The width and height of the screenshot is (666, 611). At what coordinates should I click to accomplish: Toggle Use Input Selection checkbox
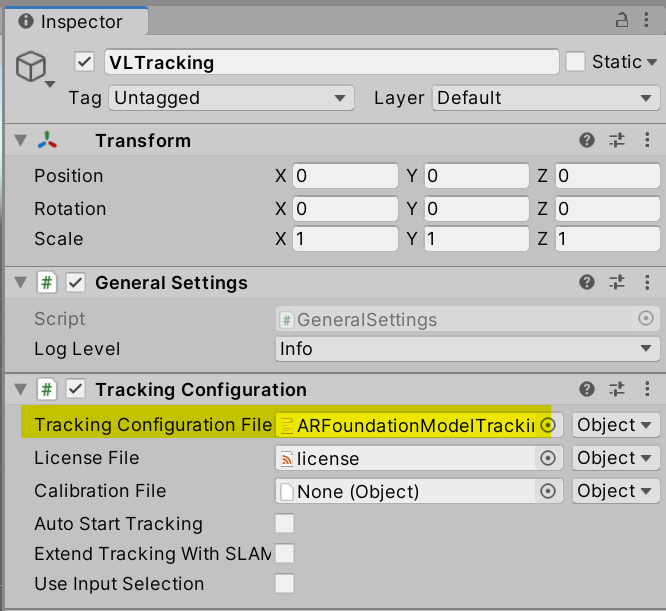coord(285,584)
